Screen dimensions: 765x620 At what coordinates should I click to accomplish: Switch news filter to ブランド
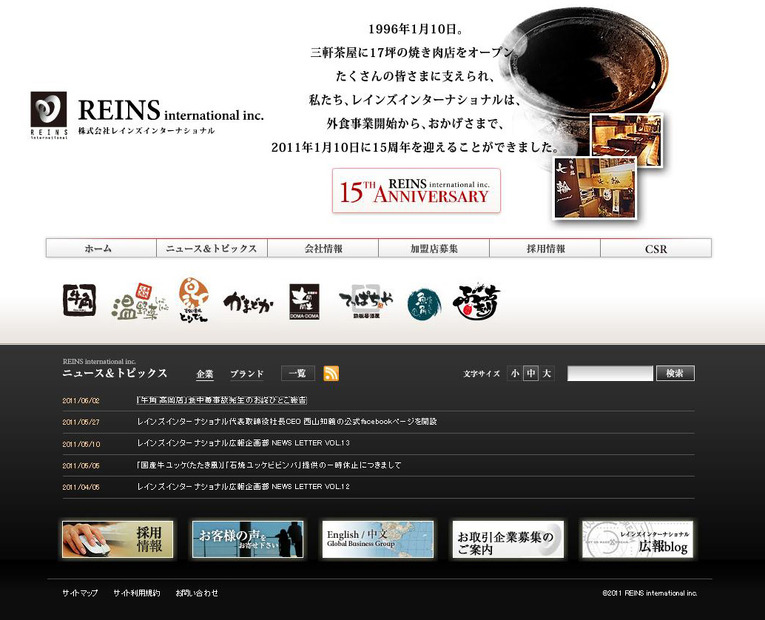pyautogui.click(x=247, y=374)
